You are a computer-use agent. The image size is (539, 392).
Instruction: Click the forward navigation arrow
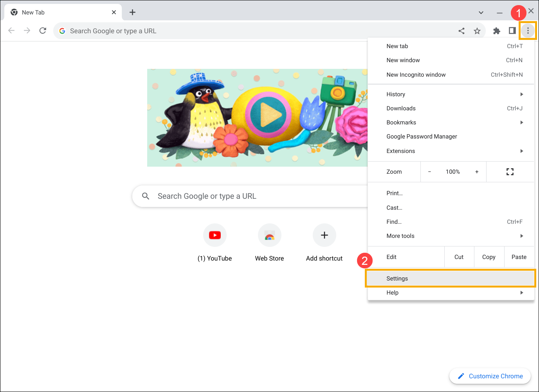click(x=27, y=31)
